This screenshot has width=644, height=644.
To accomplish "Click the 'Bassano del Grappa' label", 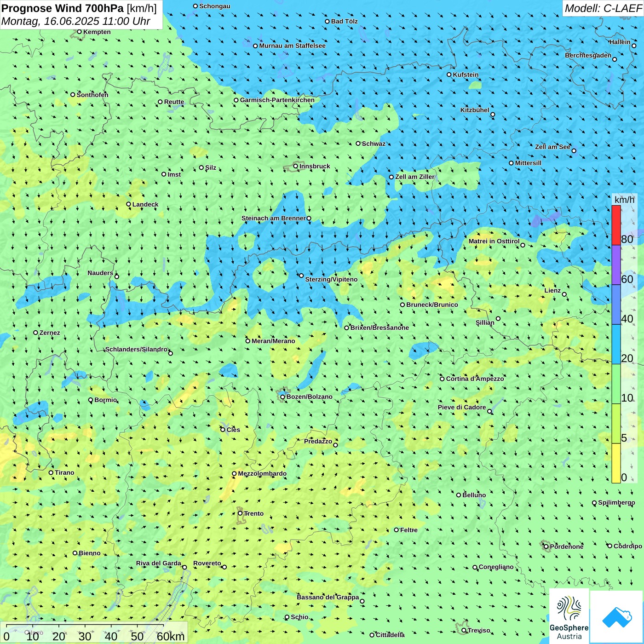I will coord(328,597).
